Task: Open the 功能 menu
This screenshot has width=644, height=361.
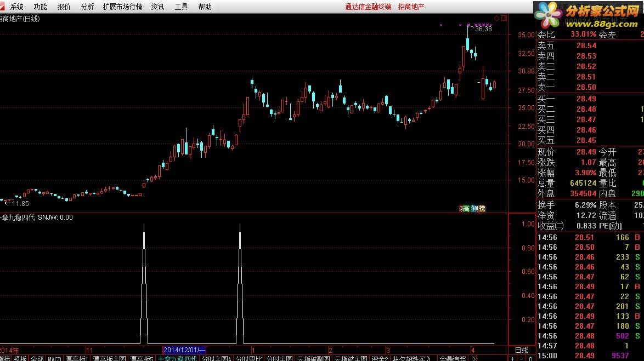Action: (x=40, y=7)
